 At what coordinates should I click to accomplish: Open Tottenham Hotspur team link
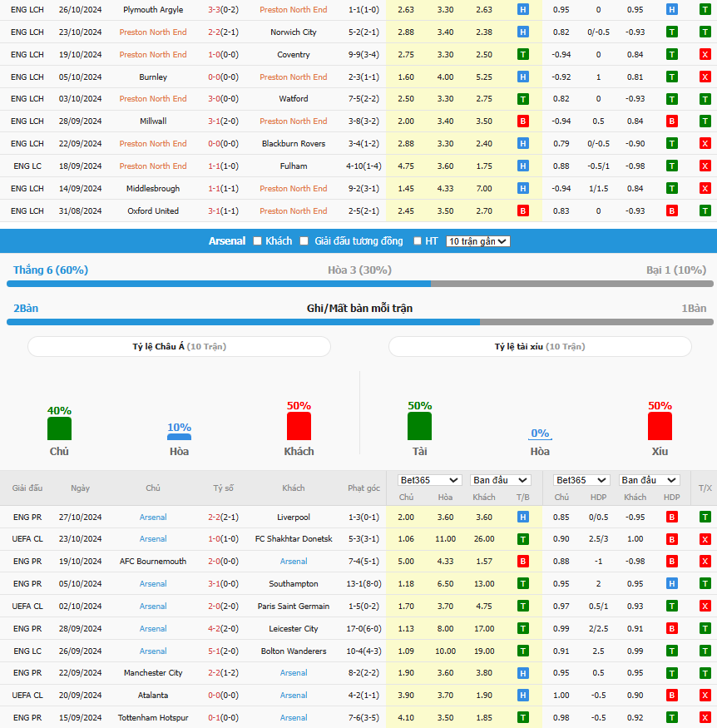153,717
